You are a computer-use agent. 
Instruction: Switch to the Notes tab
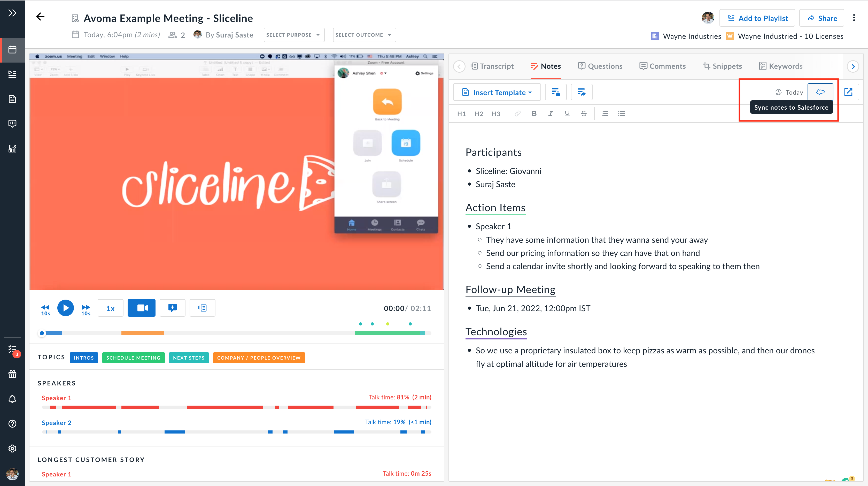(x=546, y=66)
